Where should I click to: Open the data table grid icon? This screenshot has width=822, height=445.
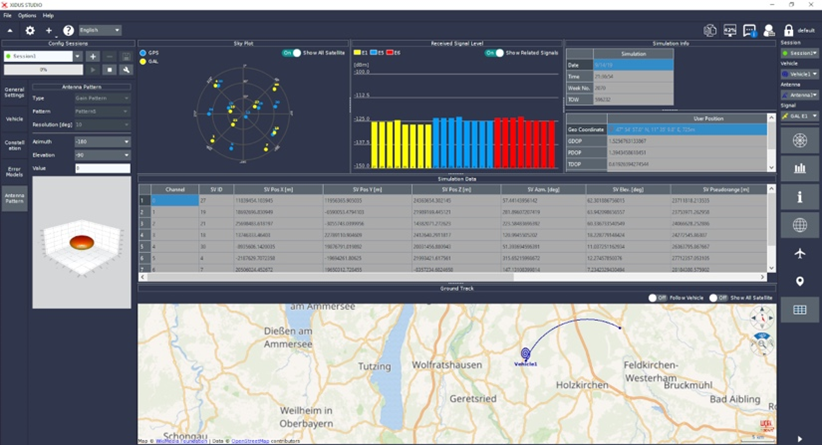pos(799,310)
